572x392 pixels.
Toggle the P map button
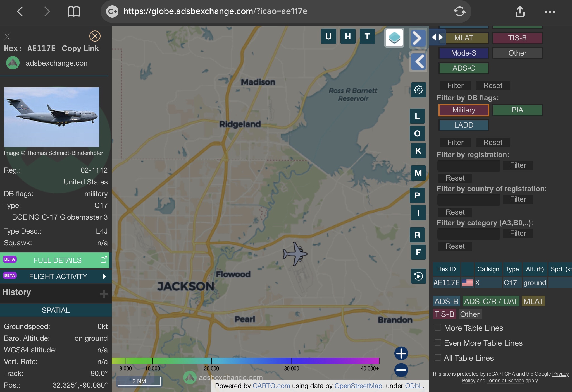pos(417,195)
